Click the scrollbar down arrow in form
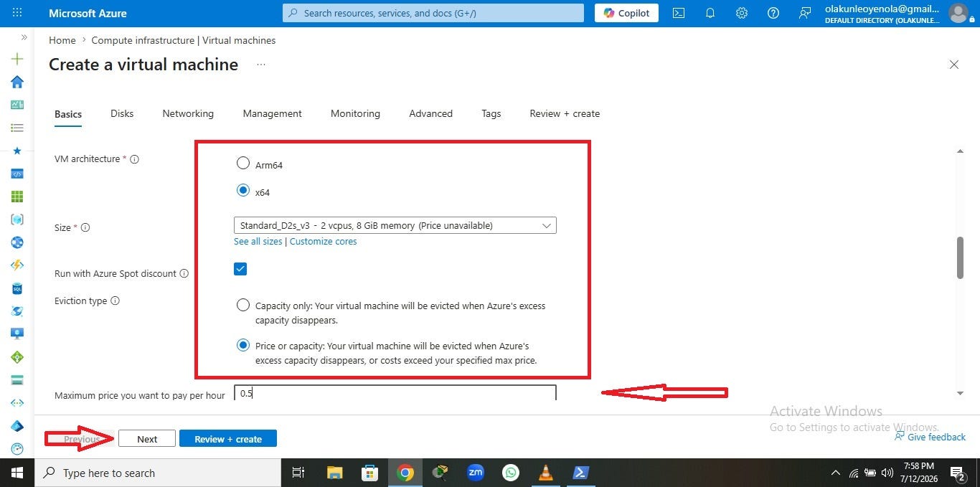The width and height of the screenshot is (980, 487). [960, 393]
